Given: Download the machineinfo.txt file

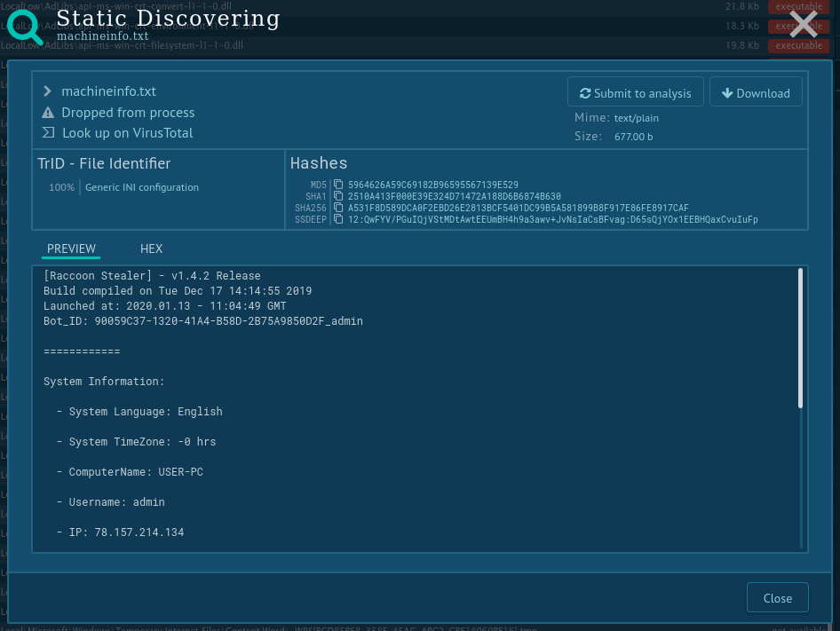Looking at the screenshot, I should pyautogui.click(x=756, y=93).
